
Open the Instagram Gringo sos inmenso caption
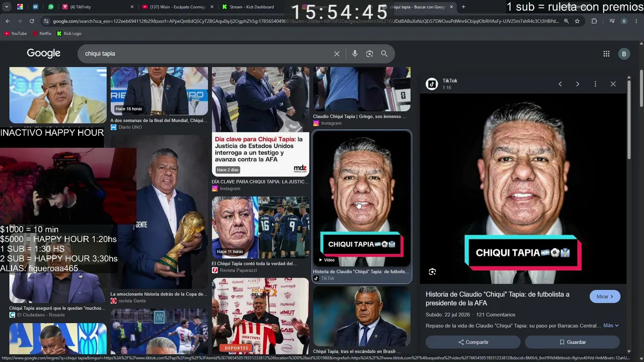[x=360, y=117]
